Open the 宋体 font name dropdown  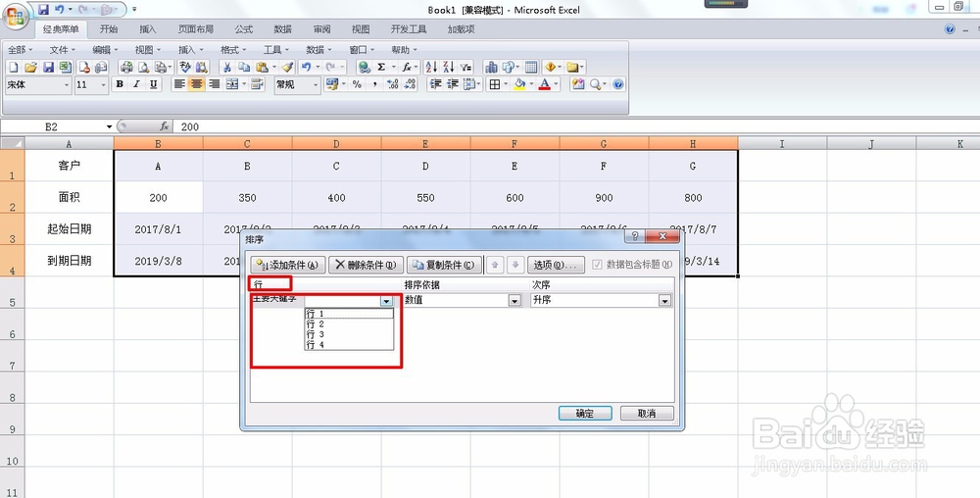[x=67, y=85]
